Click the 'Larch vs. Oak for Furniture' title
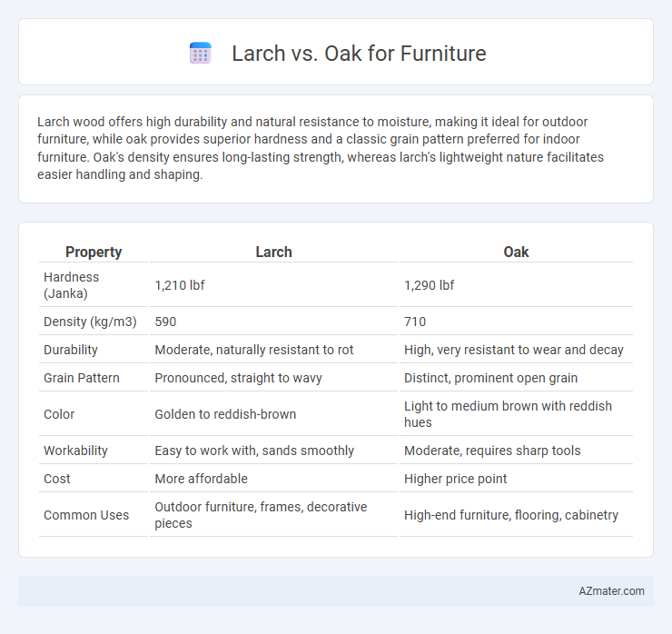672x634 pixels. (359, 54)
